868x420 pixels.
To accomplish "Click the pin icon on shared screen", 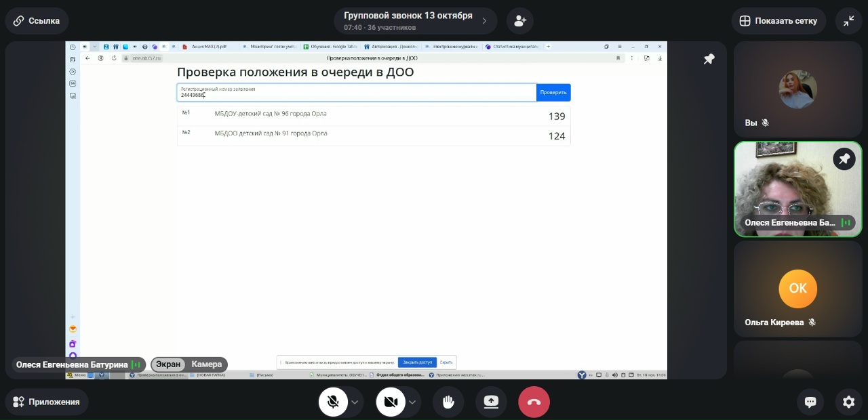I will [x=709, y=60].
